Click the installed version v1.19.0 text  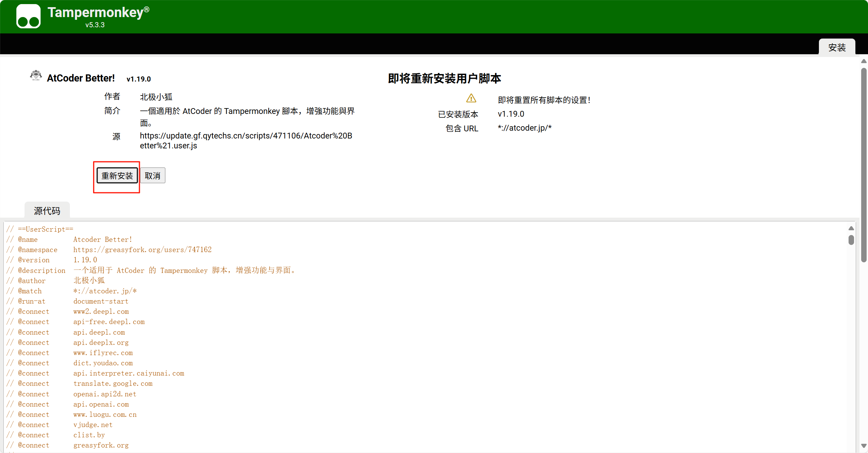(511, 114)
